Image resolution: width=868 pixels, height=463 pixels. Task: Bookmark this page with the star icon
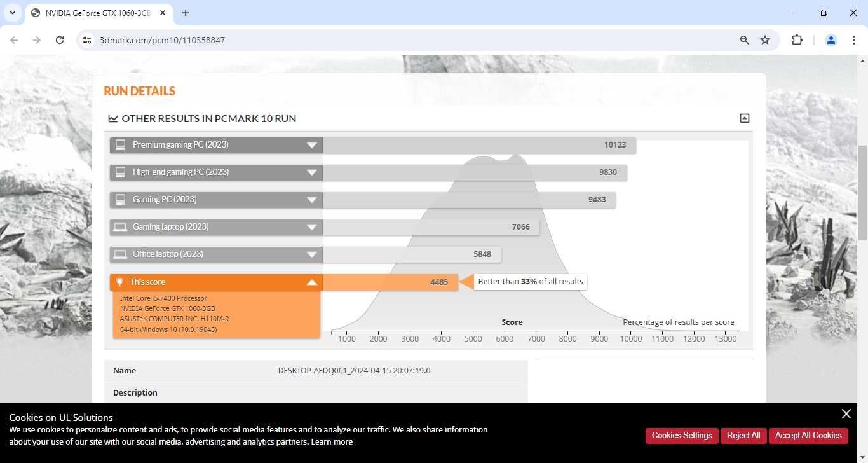(765, 40)
